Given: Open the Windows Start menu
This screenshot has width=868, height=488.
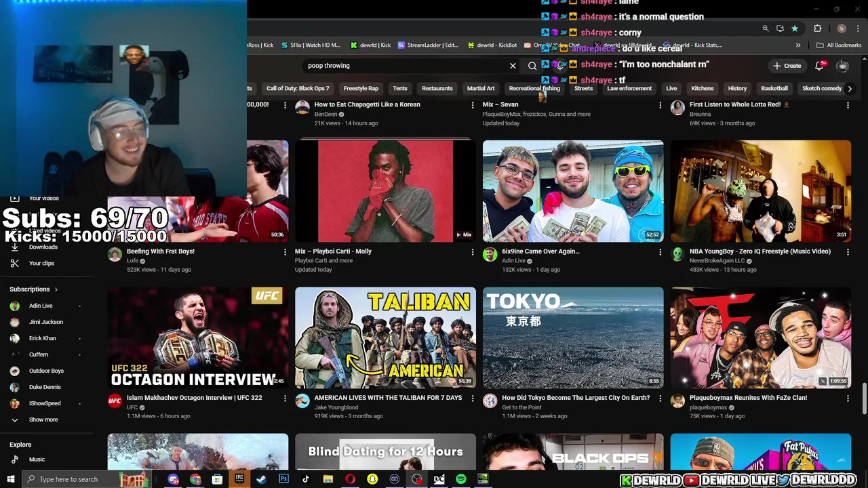Looking at the screenshot, I should (10, 479).
